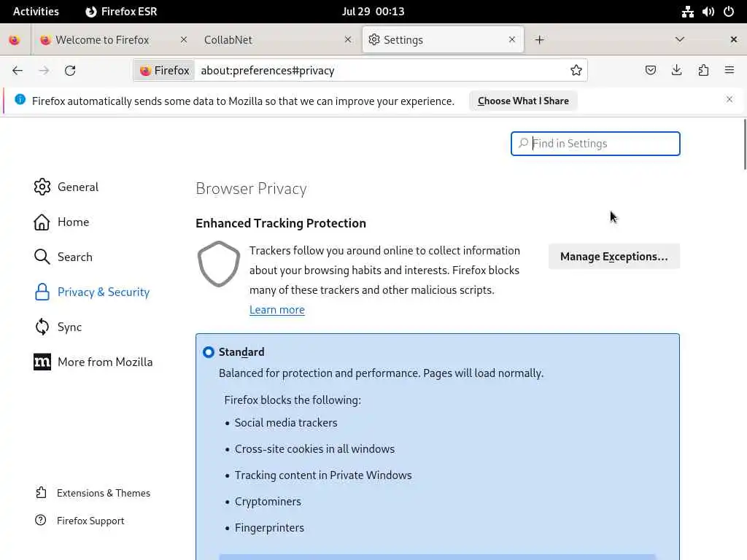Image resolution: width=747 pixels, height=560 pixels.
Task: Open the Extensions puzzle icon
Action: [703, 71]
